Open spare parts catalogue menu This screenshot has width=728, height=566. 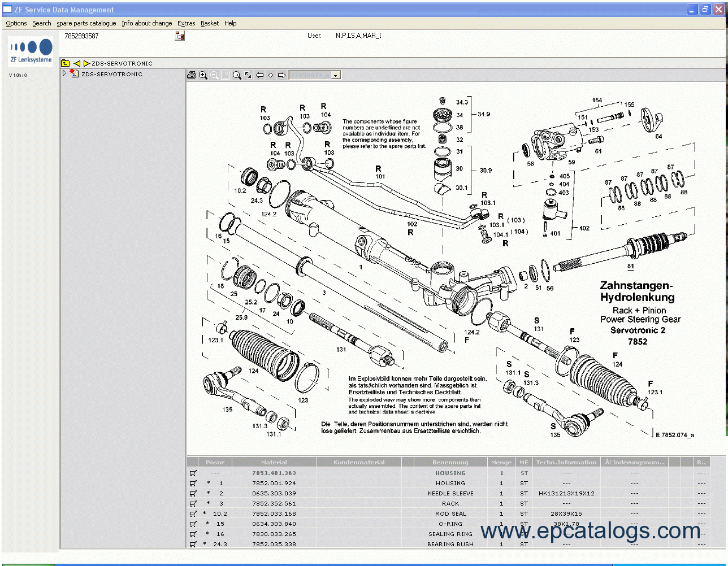pos(86,23)
